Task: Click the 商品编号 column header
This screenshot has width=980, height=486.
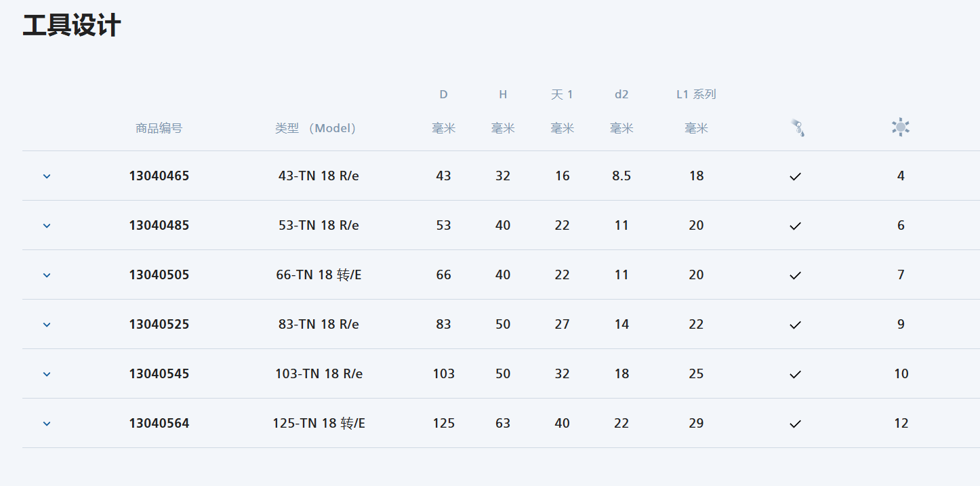Action: coord(159,128)
